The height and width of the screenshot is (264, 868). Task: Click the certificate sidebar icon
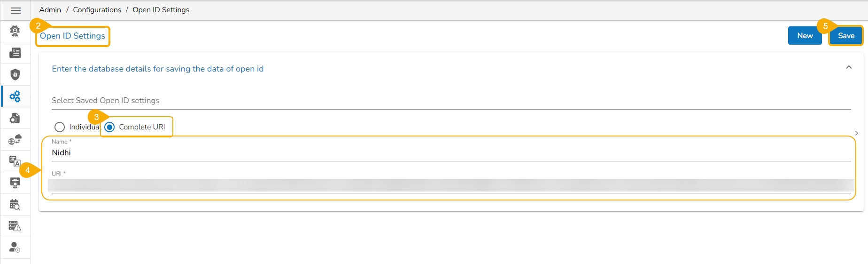(15, 183)
